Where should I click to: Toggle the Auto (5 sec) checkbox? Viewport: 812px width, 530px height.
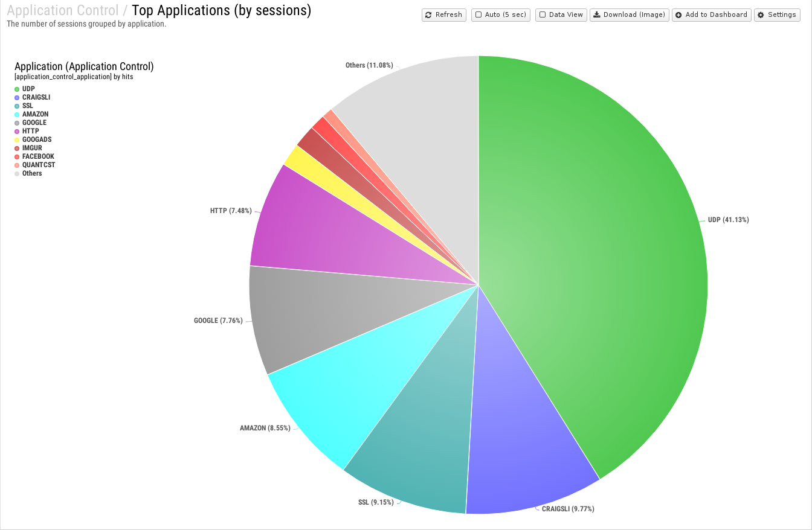click(x=478, y=14)
